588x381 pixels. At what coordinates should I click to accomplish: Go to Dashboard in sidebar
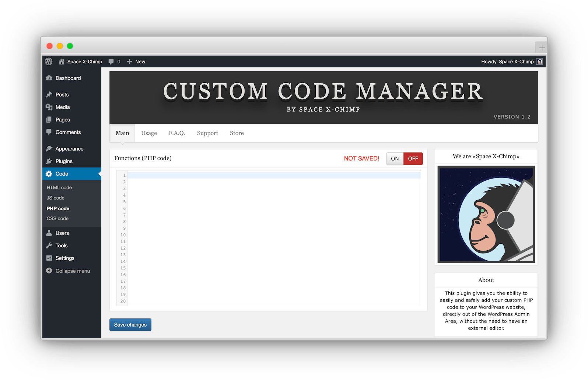pyautogui.click(x=68, y=78)
